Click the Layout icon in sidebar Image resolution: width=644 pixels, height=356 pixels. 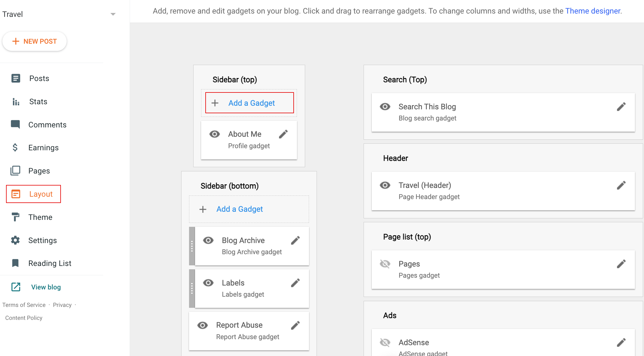point(16,194)
